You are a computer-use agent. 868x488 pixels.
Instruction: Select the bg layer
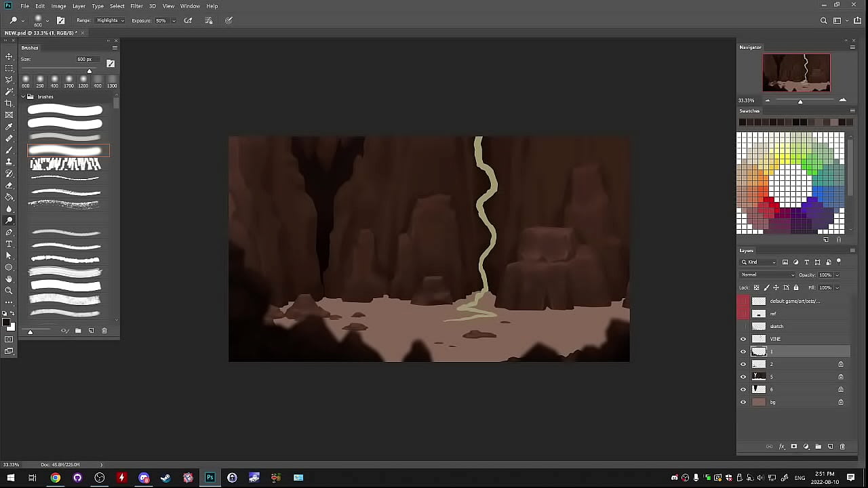(x=793, y=402)
